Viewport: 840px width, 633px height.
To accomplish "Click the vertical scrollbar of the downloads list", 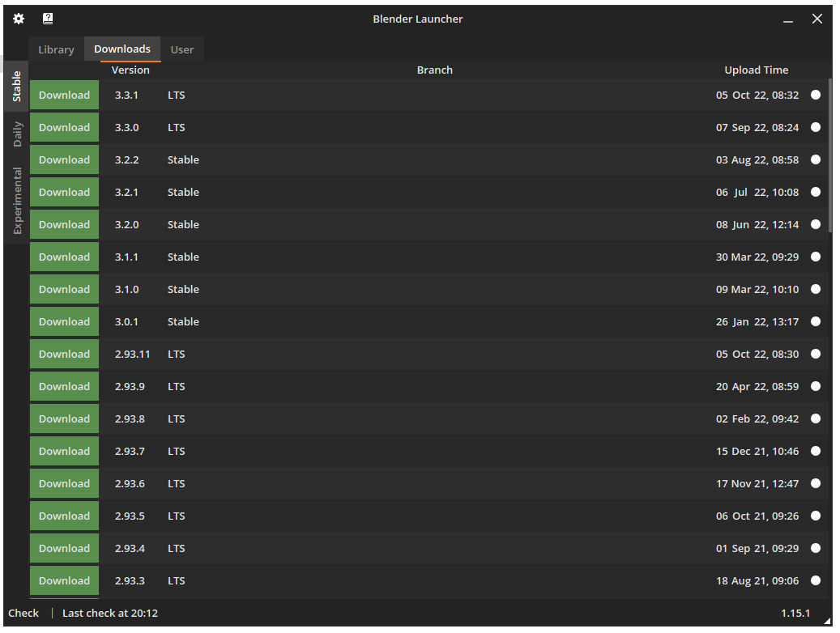I will (x=830, y=155).
